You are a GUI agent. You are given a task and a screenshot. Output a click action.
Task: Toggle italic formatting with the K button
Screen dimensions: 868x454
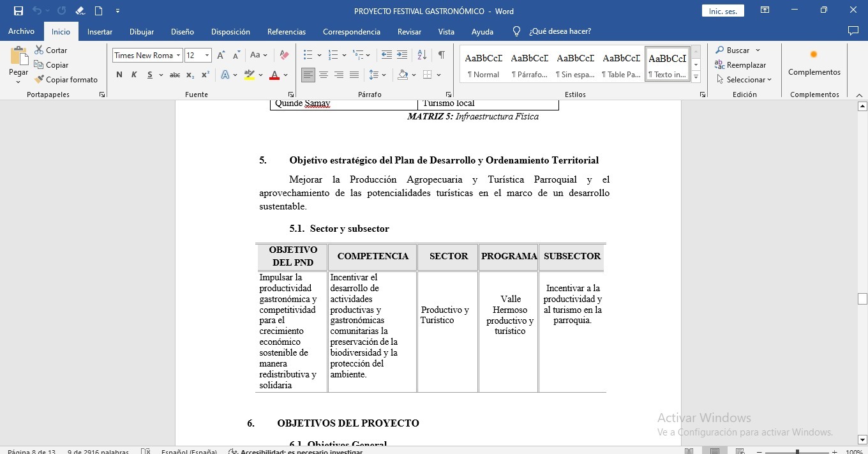[x=134, y=75]
